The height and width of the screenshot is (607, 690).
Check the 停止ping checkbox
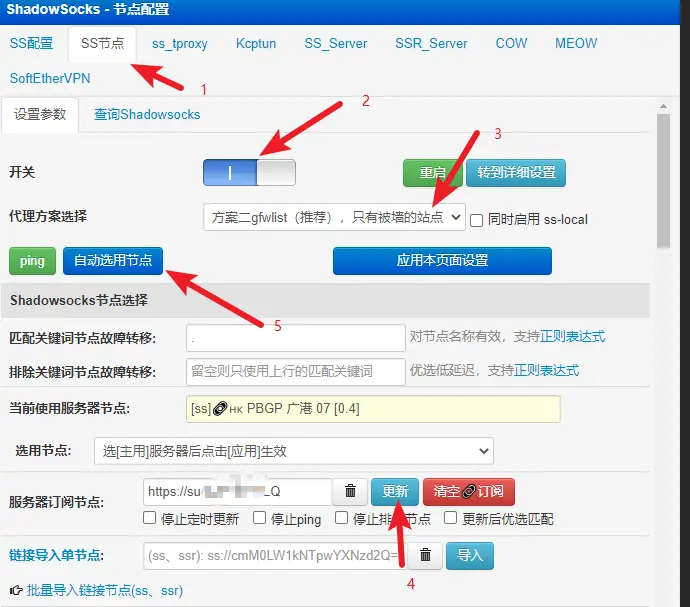click(x=260, y=518)
